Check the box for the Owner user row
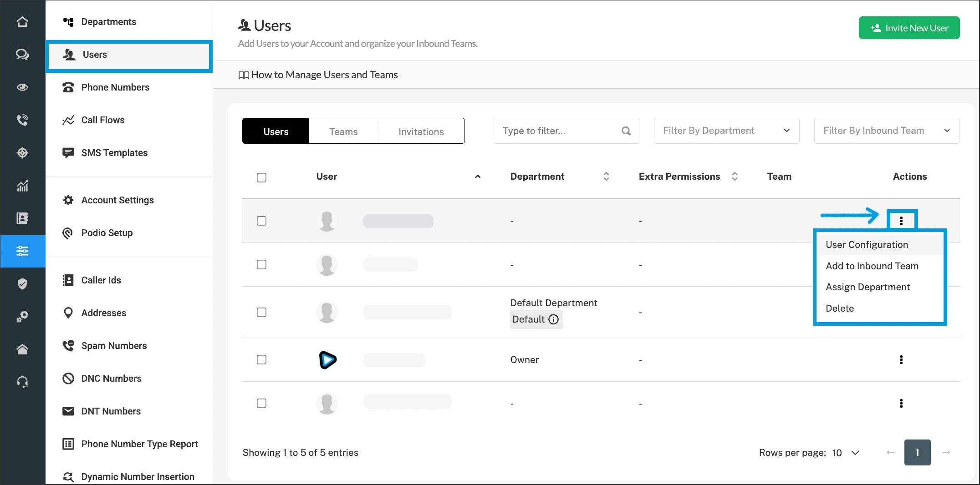Viewport: 980px width, 485px height. 261,360
